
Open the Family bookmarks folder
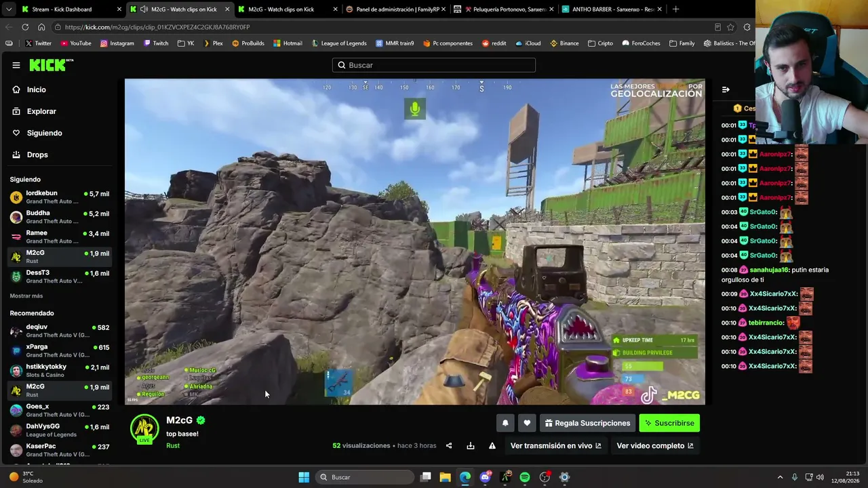682,43
